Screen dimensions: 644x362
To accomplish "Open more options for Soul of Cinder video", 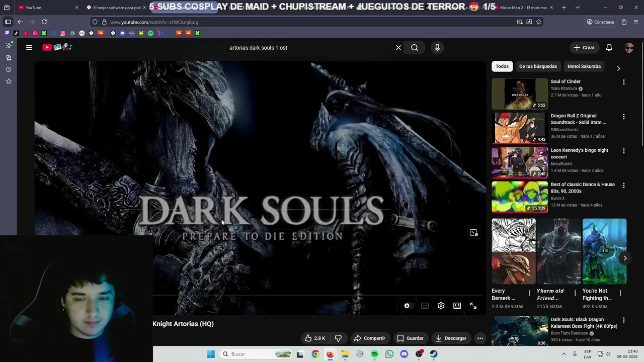I will point(623,82).
